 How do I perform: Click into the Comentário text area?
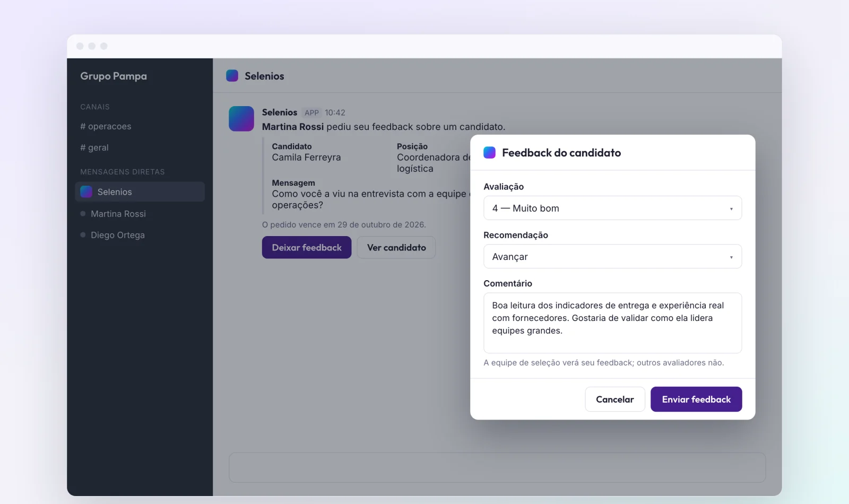click(x=612, y=323)
